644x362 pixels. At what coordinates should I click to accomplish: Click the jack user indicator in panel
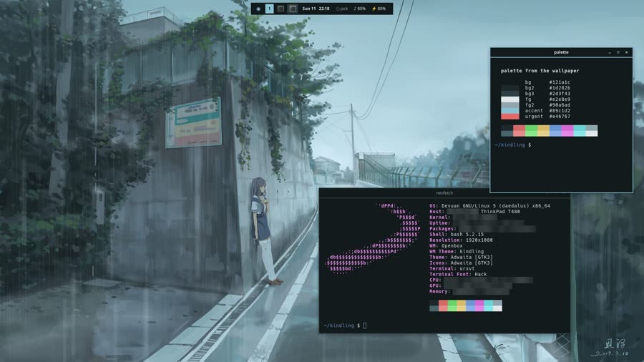[x=342, y=9]
